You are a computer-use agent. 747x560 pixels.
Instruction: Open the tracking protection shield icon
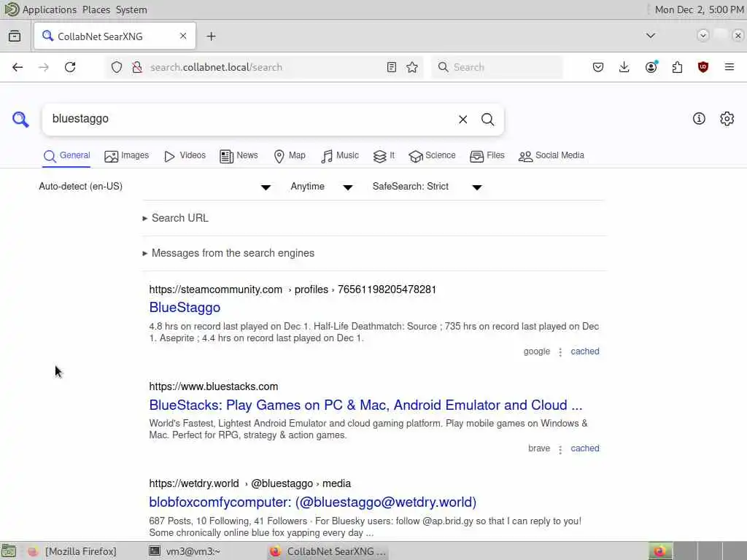tap(117, 67)
